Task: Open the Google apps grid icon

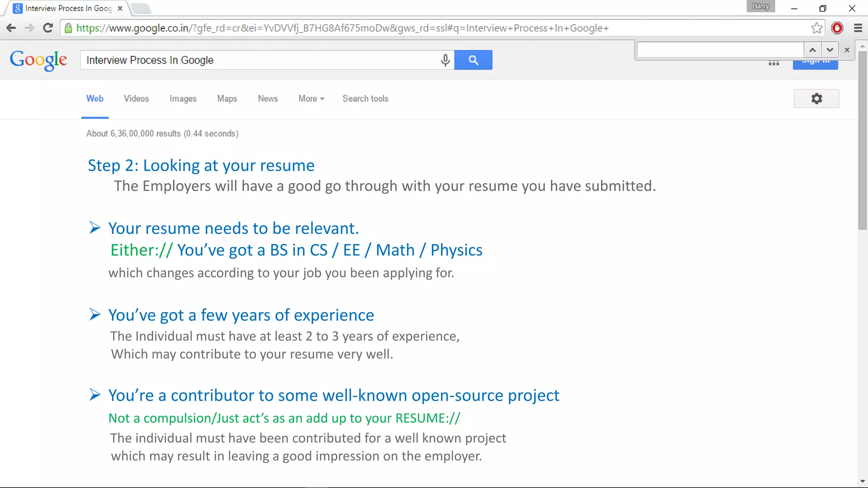Action: [x=774, y=63]
